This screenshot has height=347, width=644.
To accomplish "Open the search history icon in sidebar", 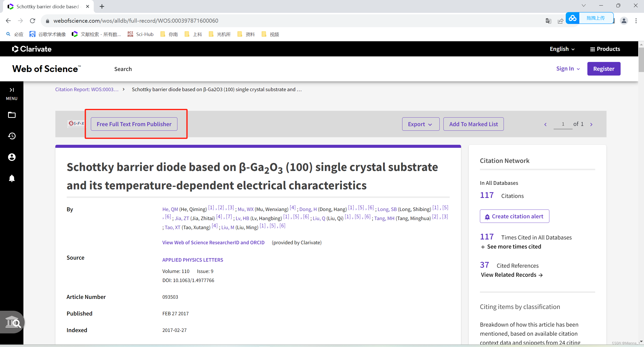I will pyautogui.click(x=12, y=136).
